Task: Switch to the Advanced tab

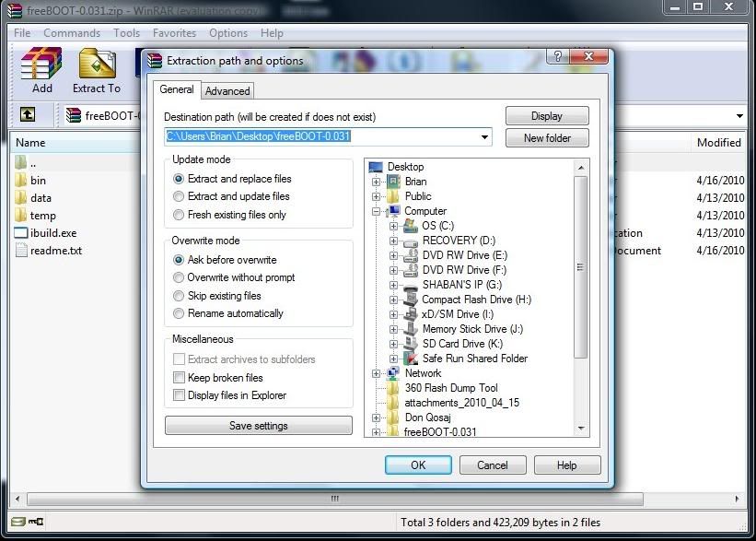Action: pyautogui.click(x=227, y=90)
